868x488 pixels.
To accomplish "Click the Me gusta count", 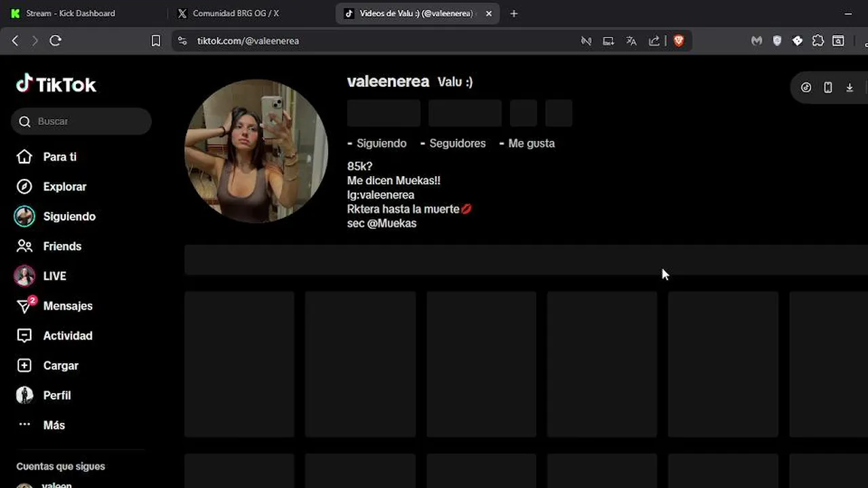I will pos(527,143).
